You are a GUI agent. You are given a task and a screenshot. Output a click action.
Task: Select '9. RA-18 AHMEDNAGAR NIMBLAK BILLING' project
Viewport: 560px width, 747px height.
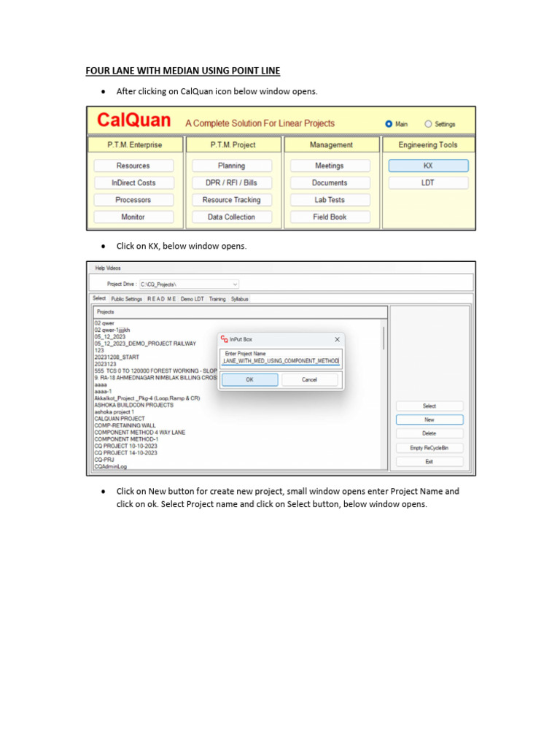click(x=155, y=378)
